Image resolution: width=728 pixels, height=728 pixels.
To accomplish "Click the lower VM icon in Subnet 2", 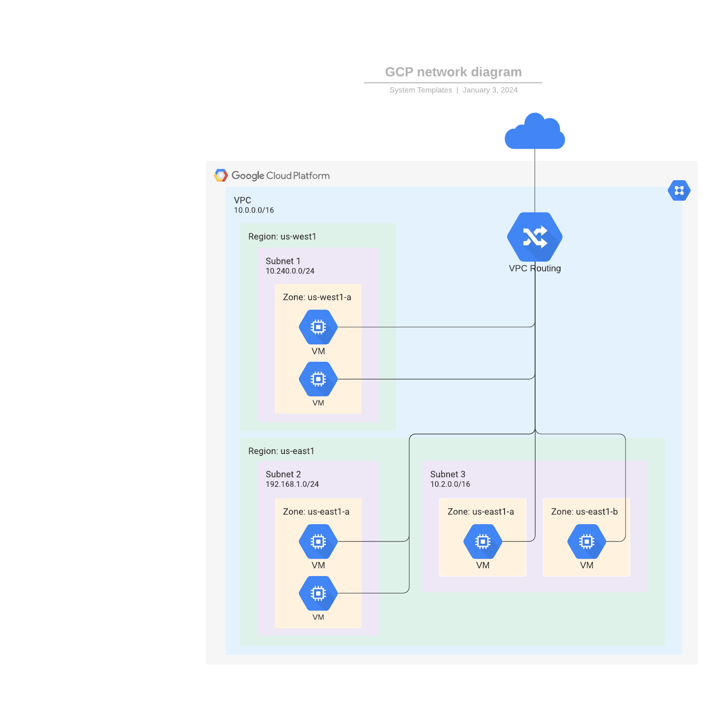I will tap(318, 593).
